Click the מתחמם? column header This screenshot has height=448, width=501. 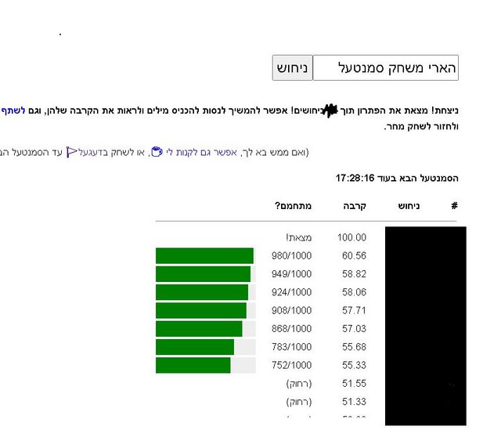pos(293,206)
